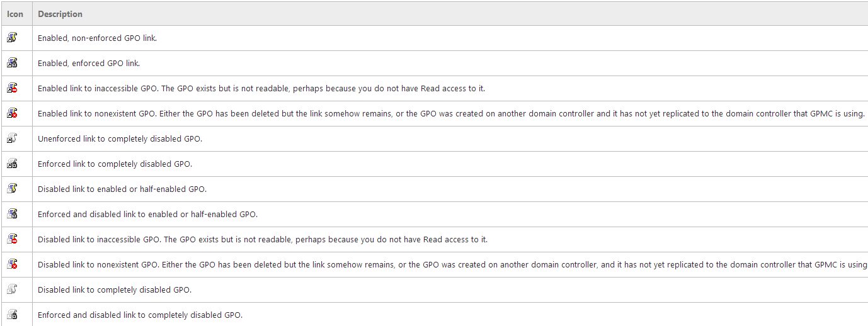868x326 pixels.
Task: Click enforced link to completely disabled GPO icon
Action: click(12, 164)
